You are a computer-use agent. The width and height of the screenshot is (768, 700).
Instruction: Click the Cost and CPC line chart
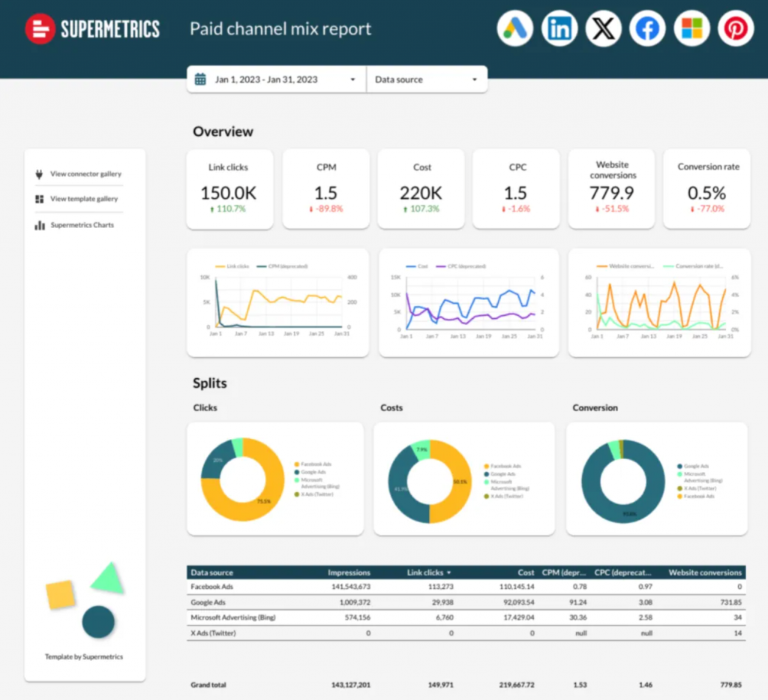[469, 302]
